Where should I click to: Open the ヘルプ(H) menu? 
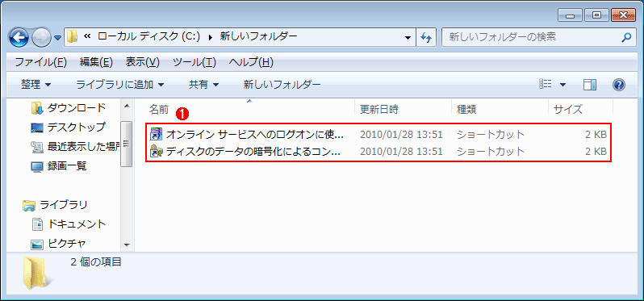point(251,62)
